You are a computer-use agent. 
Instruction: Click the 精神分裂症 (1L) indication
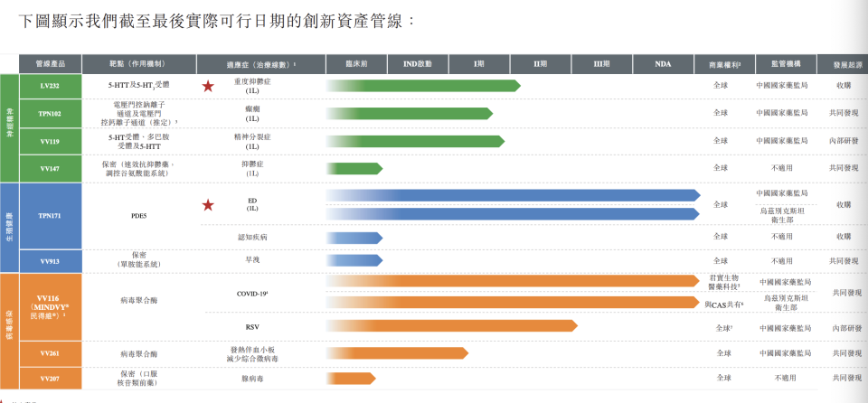(x=252, y=141)
